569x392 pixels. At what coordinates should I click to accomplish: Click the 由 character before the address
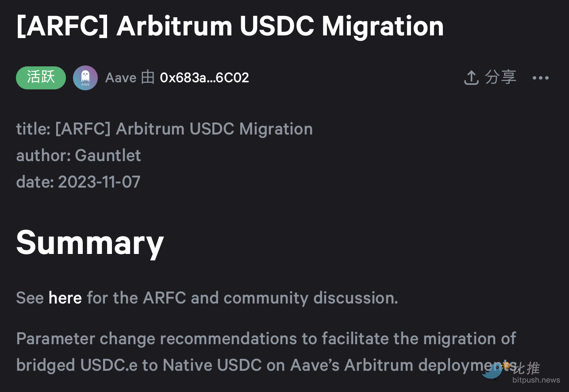[x=148, y=78]
